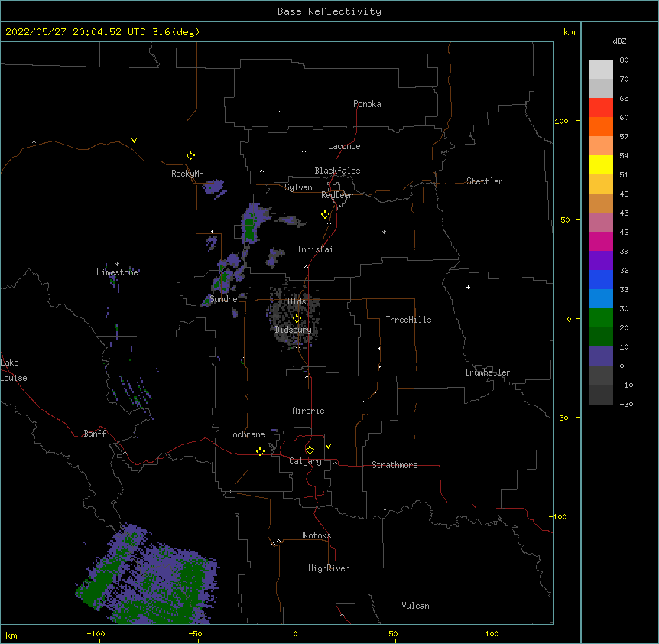The image size is (659, 644).
Task: Click the asterisk marker east of Innisfail
Action: click(384, 232)
